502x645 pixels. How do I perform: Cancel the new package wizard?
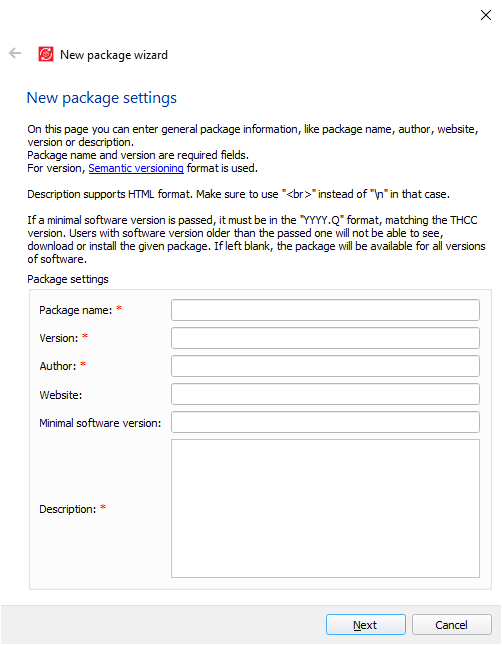(x=451, y=624)
